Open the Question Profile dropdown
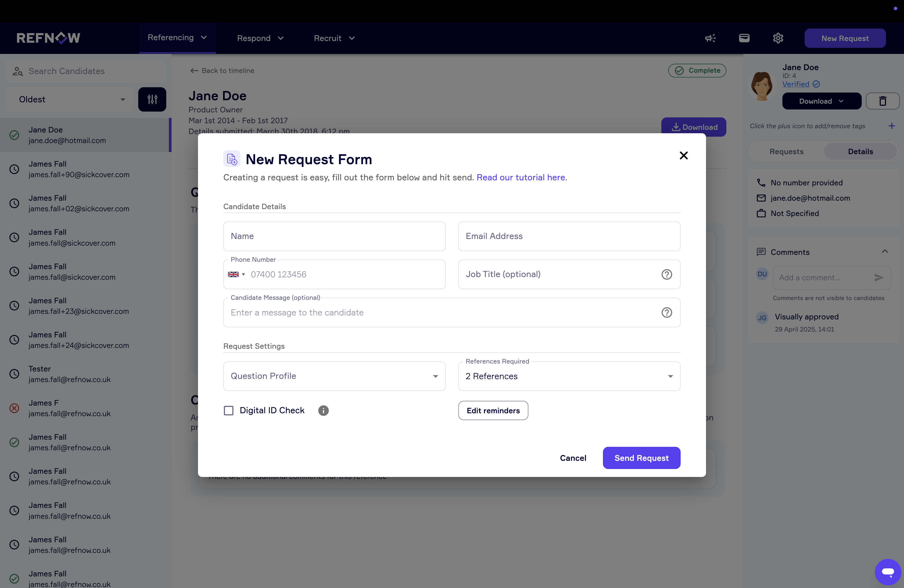 (x=334, y=376)
